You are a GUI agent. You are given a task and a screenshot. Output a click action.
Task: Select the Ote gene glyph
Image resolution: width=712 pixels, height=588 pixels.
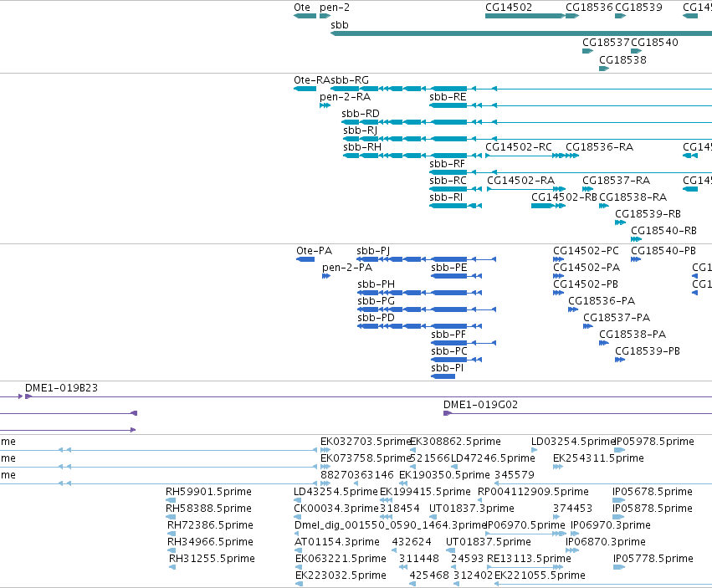[x=305, y=16]
